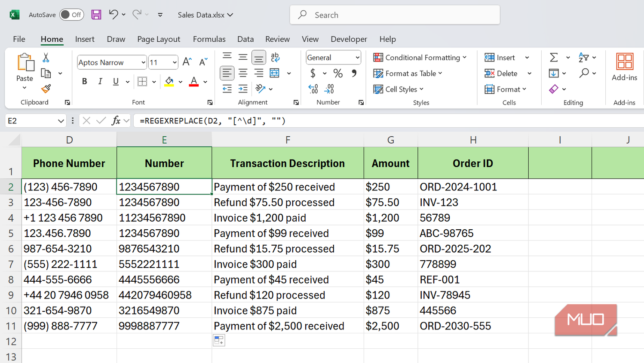Open the Add-ins icon

pyautogui.click(x=625, y=62)
